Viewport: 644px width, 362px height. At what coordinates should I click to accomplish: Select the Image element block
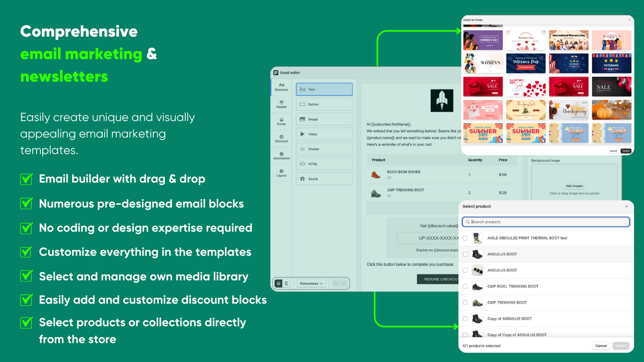tap(324, 119)
